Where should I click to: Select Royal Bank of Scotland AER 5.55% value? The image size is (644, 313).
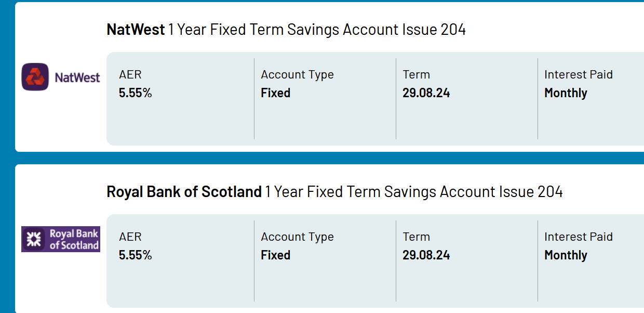pyautogui.click(x=136, y=255)
